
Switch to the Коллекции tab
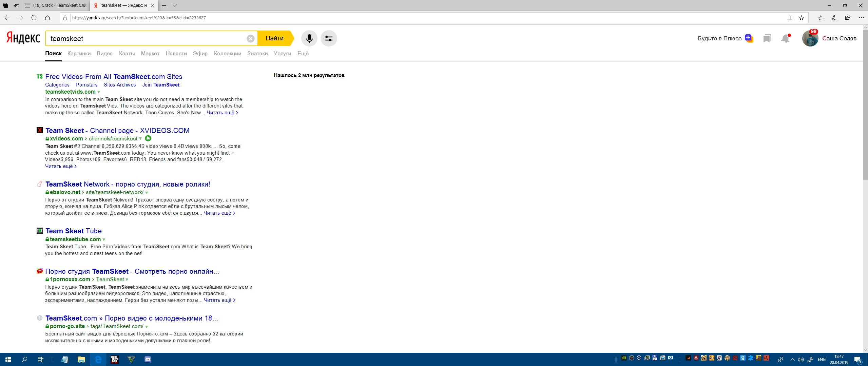pos(228,53)
